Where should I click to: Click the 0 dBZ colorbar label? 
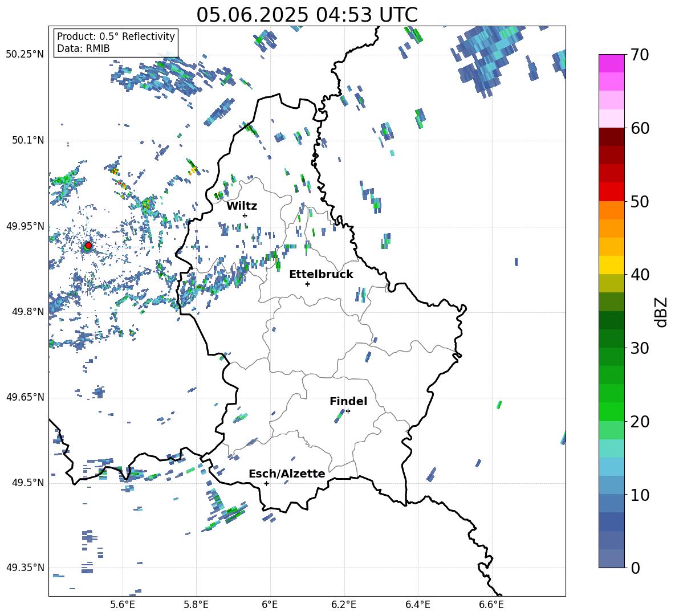635,568
